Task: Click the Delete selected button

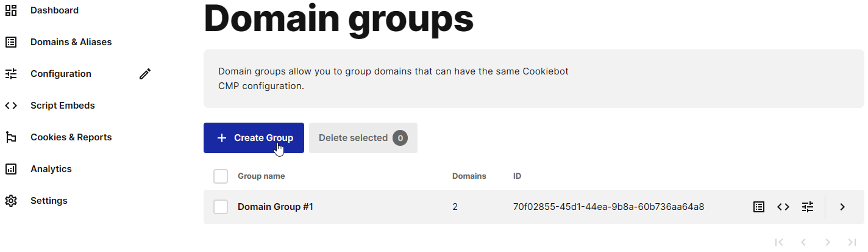Action: [x=363, y=138]
